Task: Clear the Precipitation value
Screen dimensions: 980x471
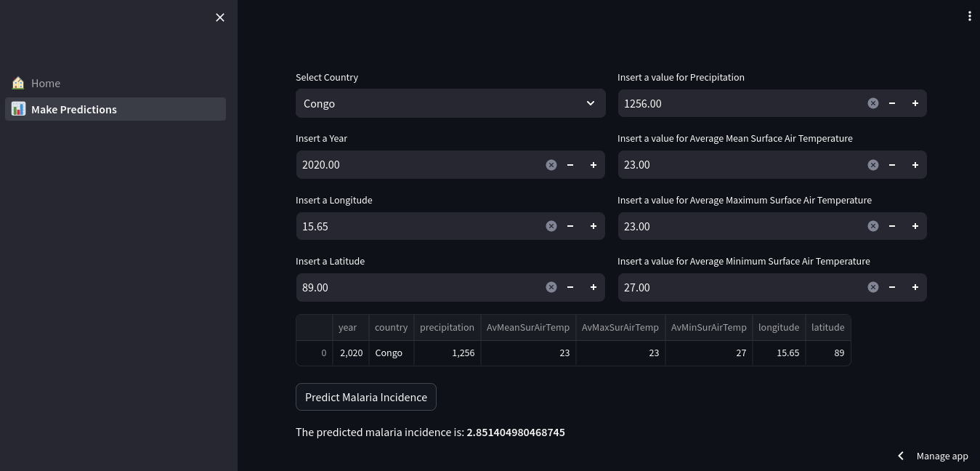Action: [x=872, y=103]
